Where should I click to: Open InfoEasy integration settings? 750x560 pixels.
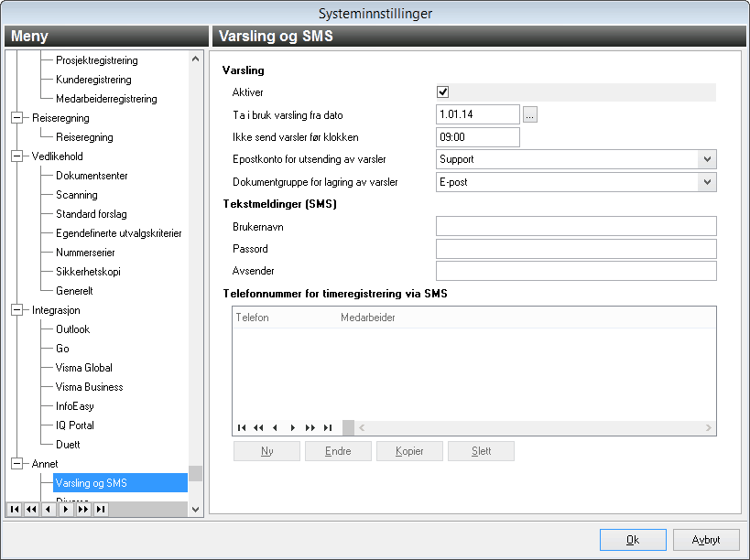(x=74, y=406)
